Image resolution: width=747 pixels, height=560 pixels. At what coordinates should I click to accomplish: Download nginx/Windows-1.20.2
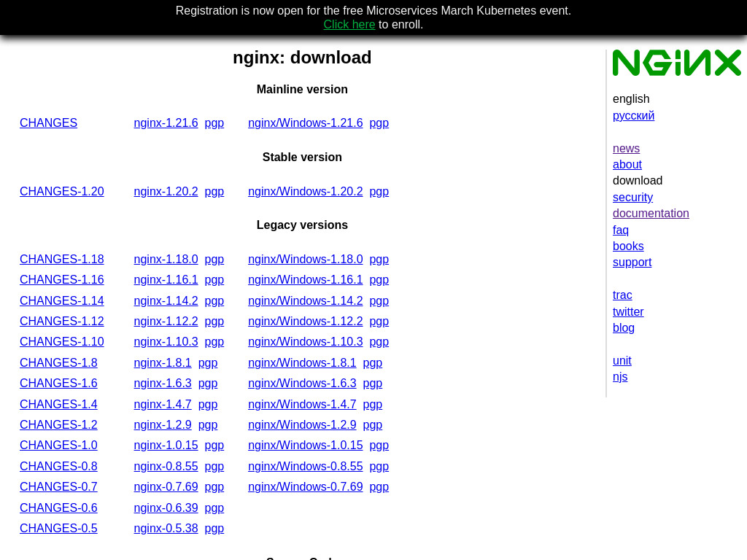tap(306, 192)
